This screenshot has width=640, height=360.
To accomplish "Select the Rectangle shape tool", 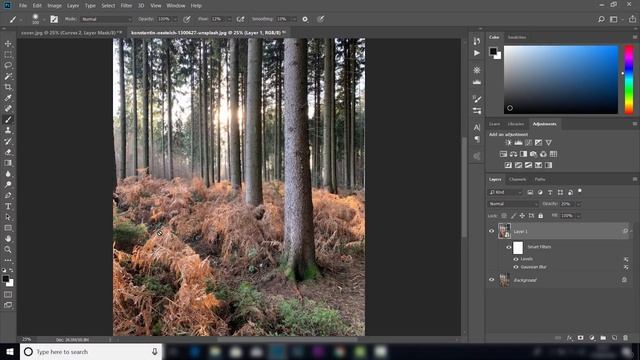I will (x=8, y=228).
